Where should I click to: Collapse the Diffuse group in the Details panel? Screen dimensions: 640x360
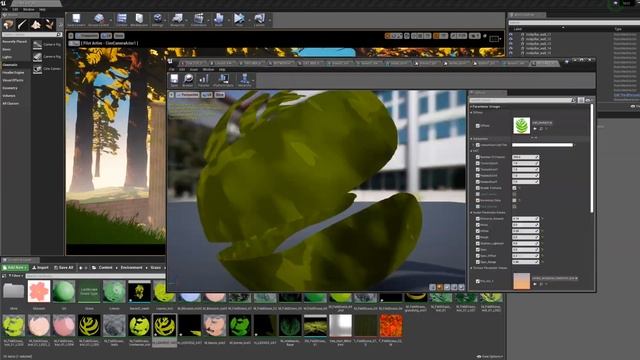(472, 113)
